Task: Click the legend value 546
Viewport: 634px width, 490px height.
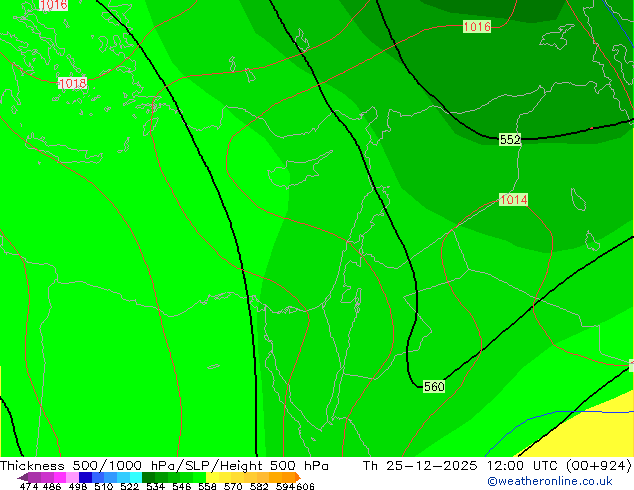Action: click(181, 486)
